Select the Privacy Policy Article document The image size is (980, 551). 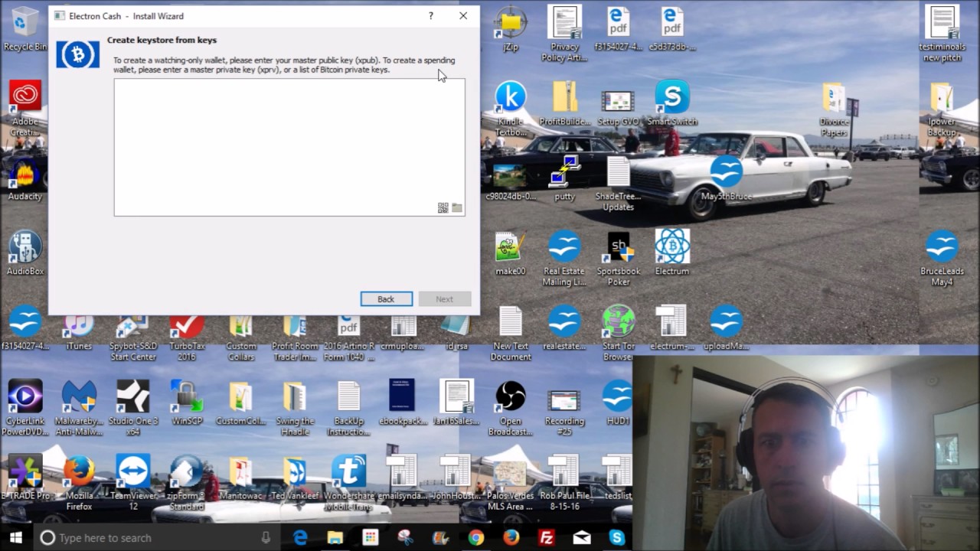564,34
